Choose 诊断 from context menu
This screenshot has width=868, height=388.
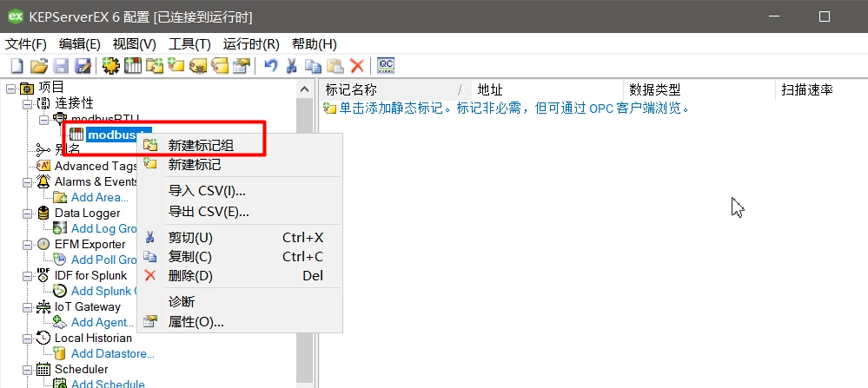point(241,302)
